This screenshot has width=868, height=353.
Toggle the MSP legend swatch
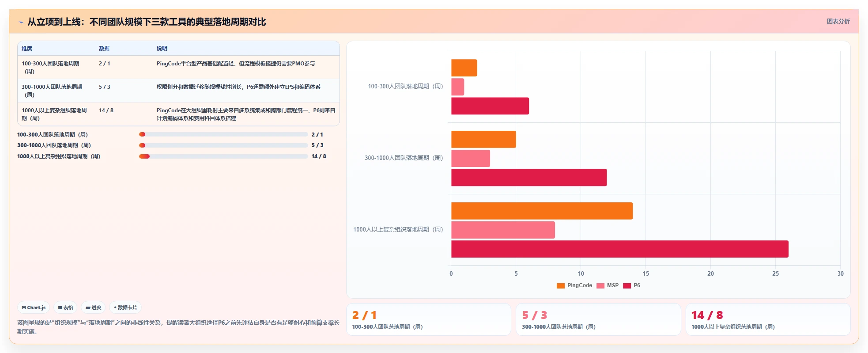pyautogui.click(x=600, y=286)
